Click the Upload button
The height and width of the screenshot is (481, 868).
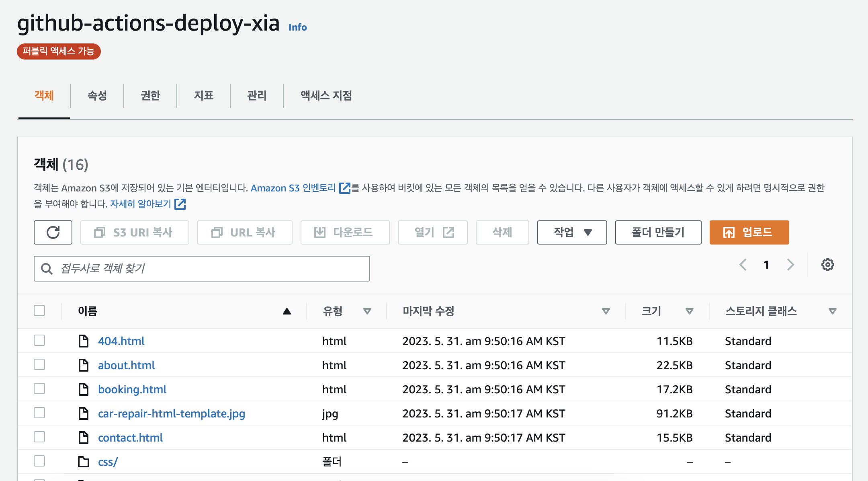tap(749, 232)
